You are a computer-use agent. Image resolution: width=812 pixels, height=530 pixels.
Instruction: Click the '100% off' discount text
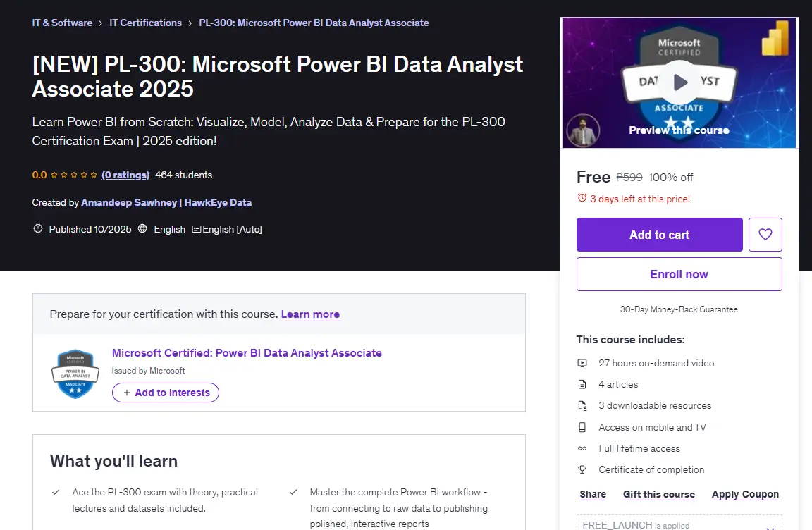pyautogui.click(x=670, y=178)
